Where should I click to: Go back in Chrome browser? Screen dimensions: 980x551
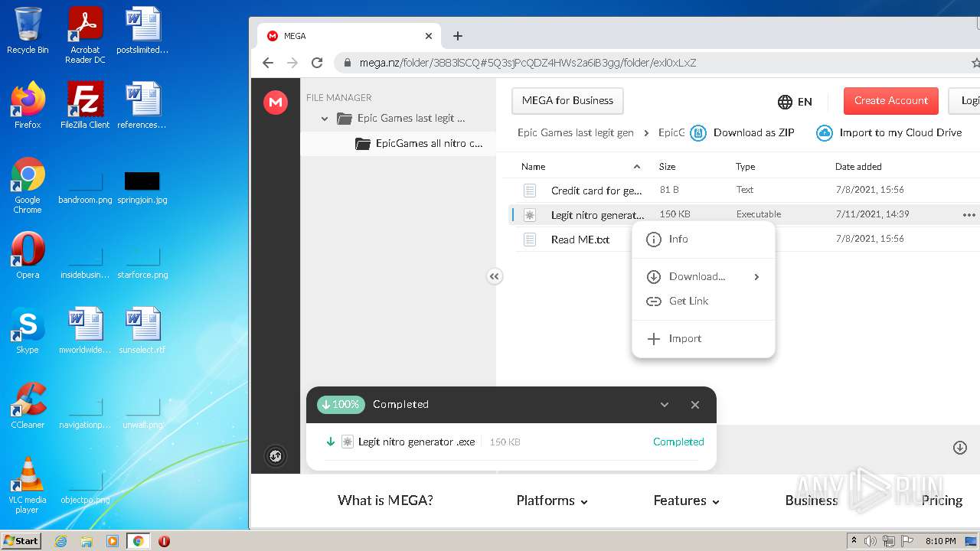pos(268,63)
